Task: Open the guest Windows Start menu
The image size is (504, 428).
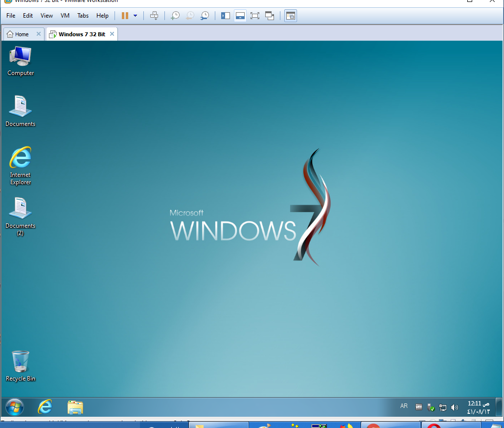Action: [x=15, y=407]
